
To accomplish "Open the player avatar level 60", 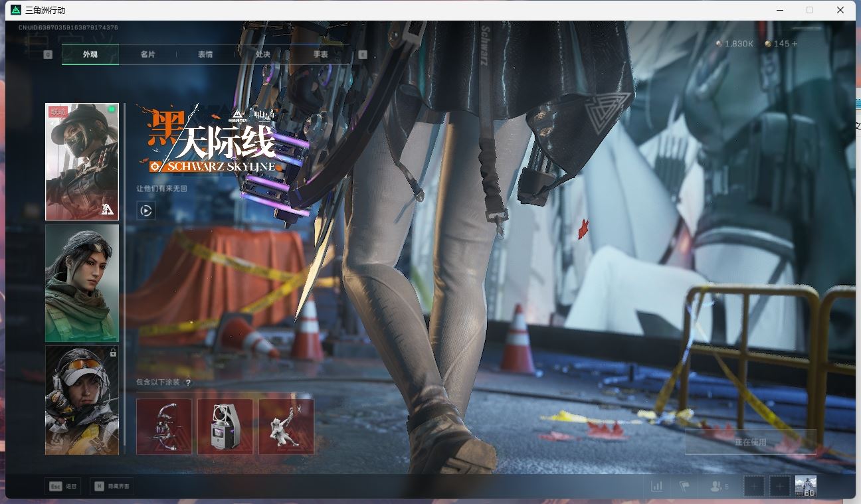I will (x=805, y=486).
